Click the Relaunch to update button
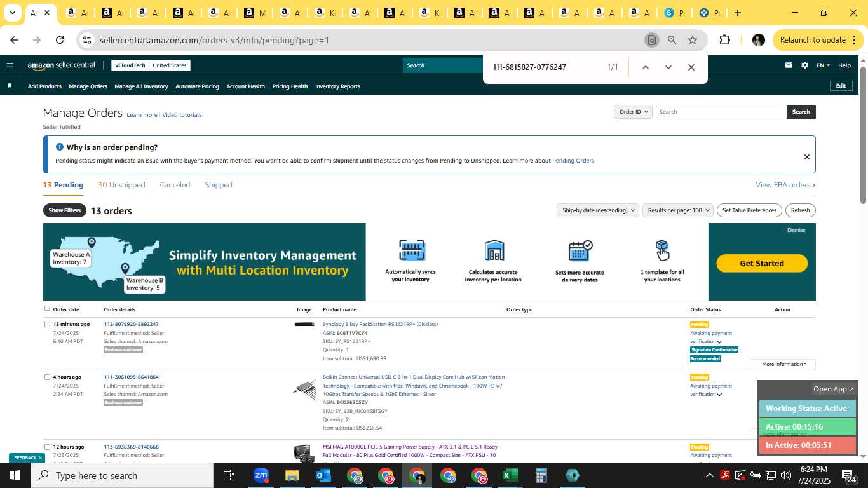The height and width of the screenshot is (488, 868). pyautogui.click(x=818, y=40)
